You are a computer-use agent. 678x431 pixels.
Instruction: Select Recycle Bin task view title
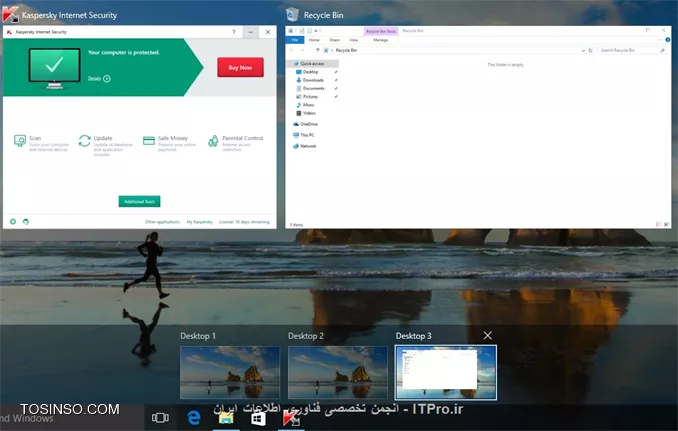[323, 15]
